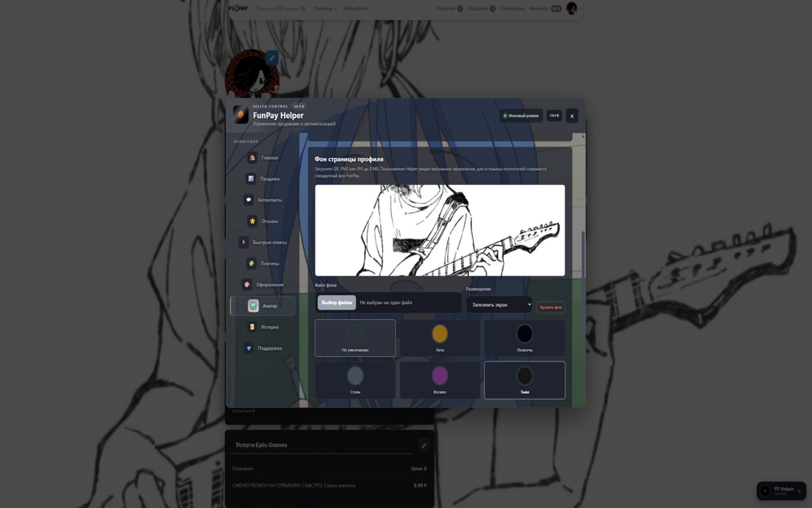Viewport: 812px width, 508px height.
Task: Toggle Фоновый режим background mode
Action: pyautogui.click(x=521, y=116)
